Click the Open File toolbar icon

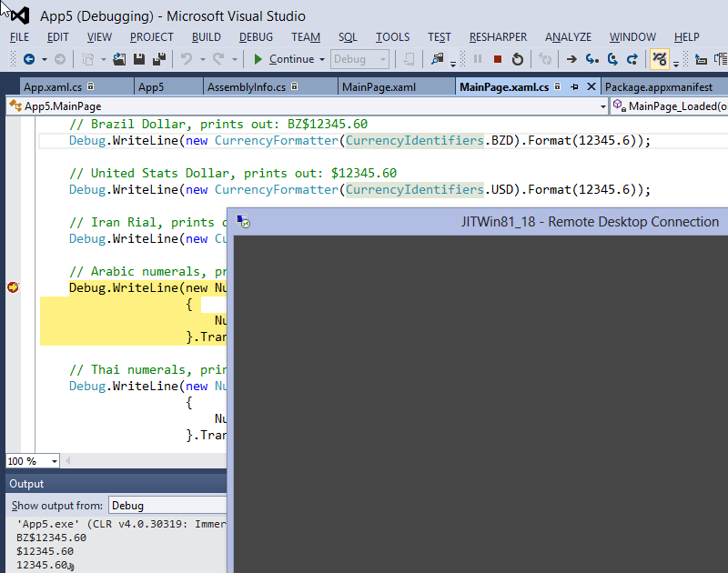[x=119, y=59]
